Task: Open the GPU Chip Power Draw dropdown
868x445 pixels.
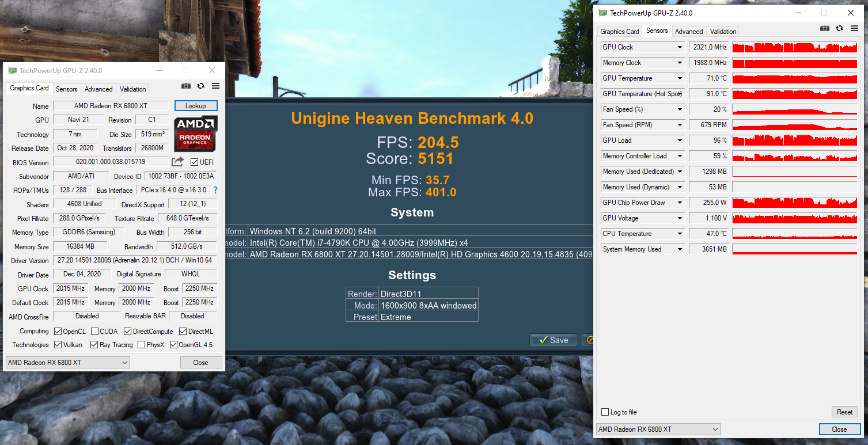Action: (x=680, y=203)
